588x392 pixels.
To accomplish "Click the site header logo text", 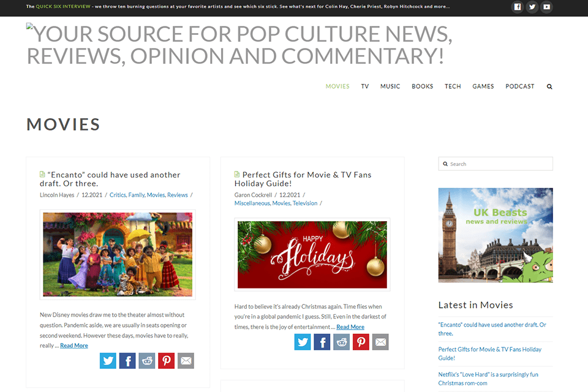I will (239, 45).
